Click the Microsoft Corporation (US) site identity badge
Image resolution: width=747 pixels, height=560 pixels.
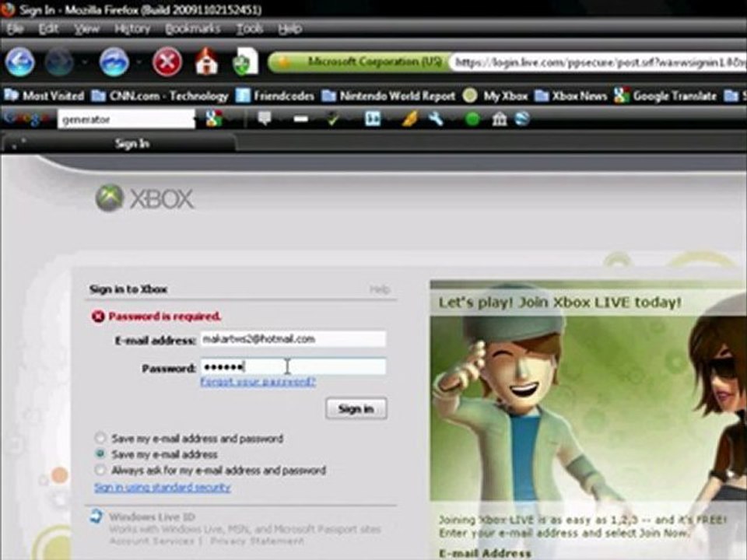(359, 62)
